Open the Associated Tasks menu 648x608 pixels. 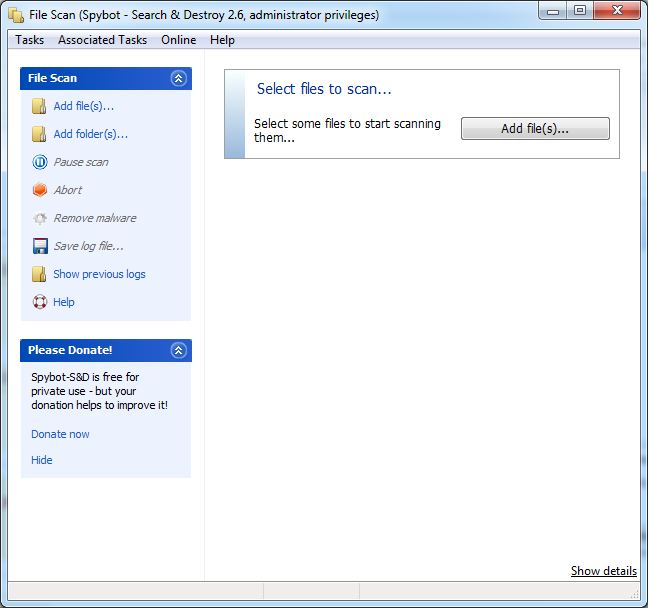[102, 40]
